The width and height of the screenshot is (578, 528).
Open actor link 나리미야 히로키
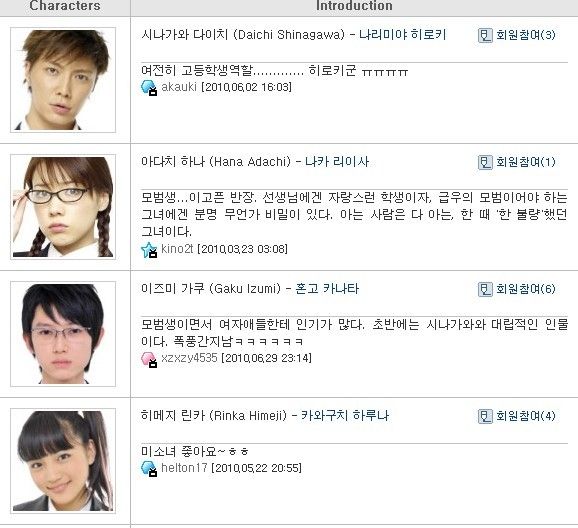403,35
